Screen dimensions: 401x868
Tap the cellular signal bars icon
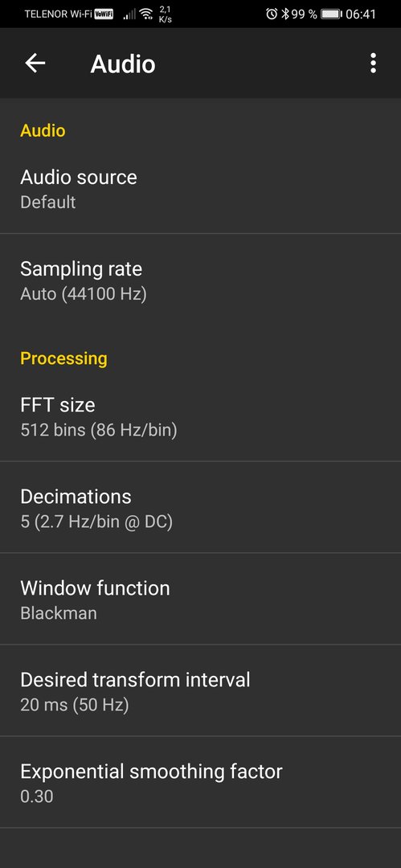[x=129, y=14]
